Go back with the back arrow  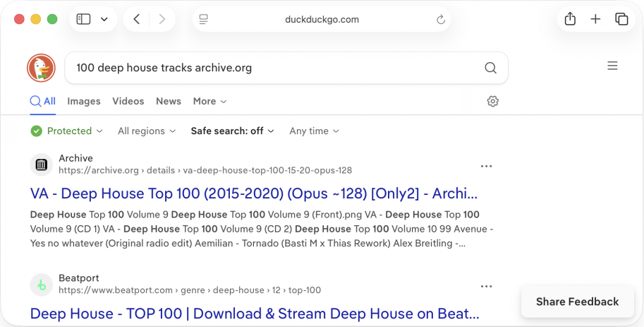[x=137, y=20]
